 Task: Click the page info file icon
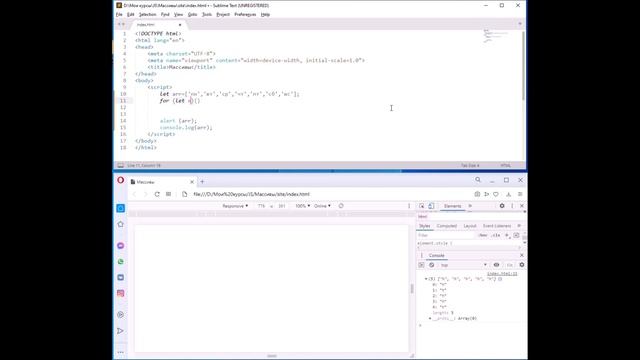(x=184, y=194)
